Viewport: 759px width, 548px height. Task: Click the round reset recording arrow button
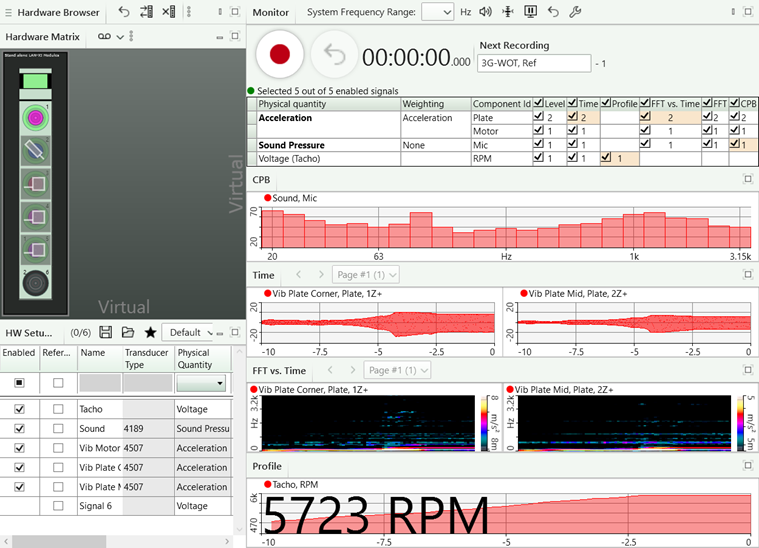(334, 54)
